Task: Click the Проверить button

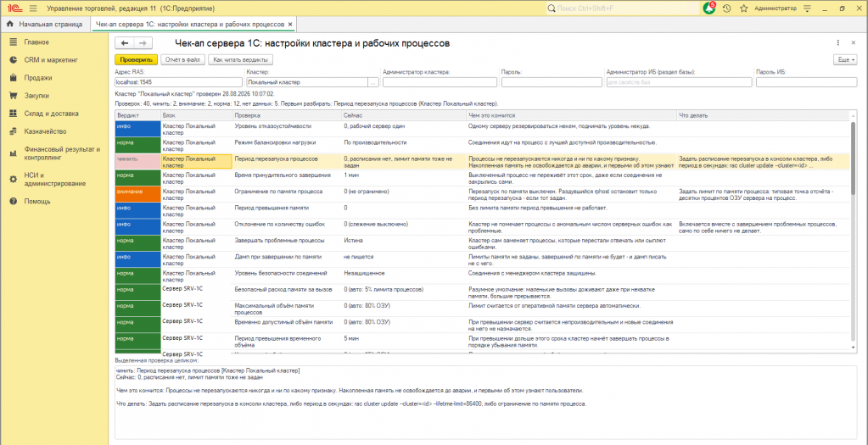Action: tap(136, 59)
